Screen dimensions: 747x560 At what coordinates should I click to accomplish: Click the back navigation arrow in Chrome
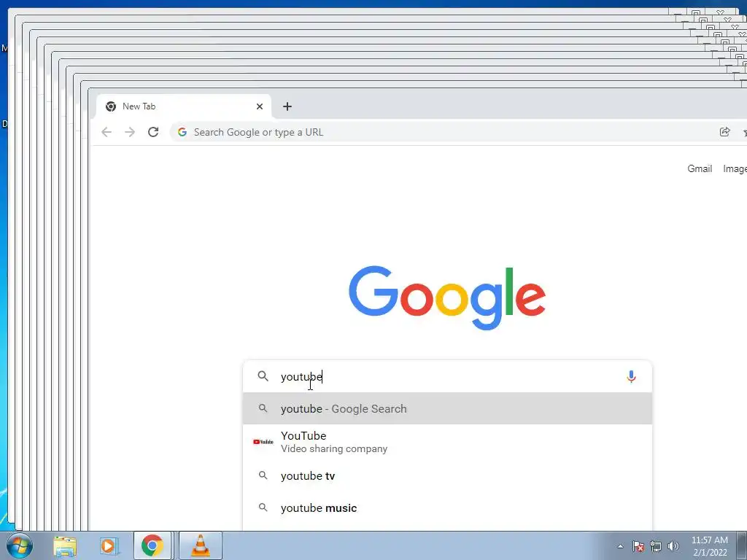click(107, 132)
